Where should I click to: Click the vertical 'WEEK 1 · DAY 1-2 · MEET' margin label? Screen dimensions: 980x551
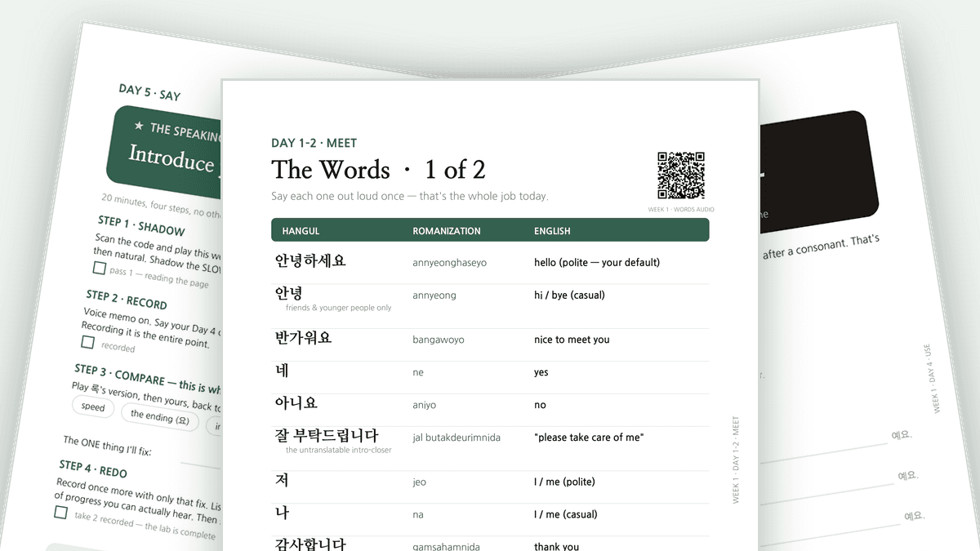coord(735,460)
